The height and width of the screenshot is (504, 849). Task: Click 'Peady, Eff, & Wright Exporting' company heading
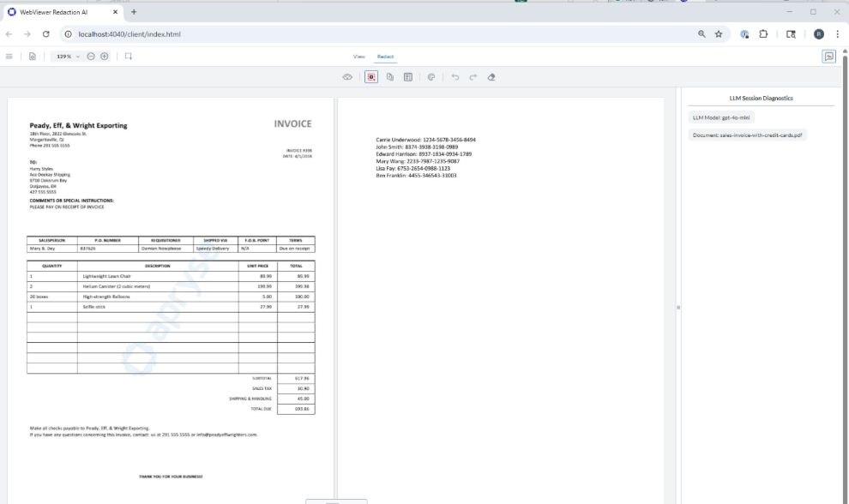coord(79,126)
